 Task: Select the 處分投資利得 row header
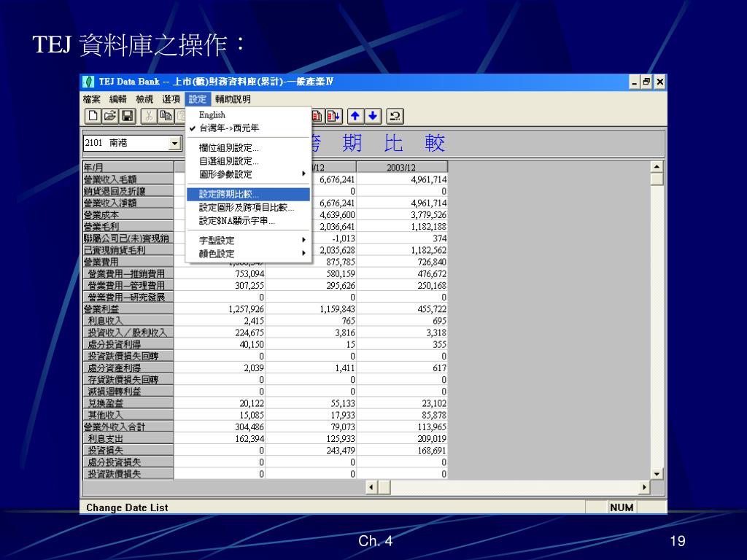[x=128, y=344]
